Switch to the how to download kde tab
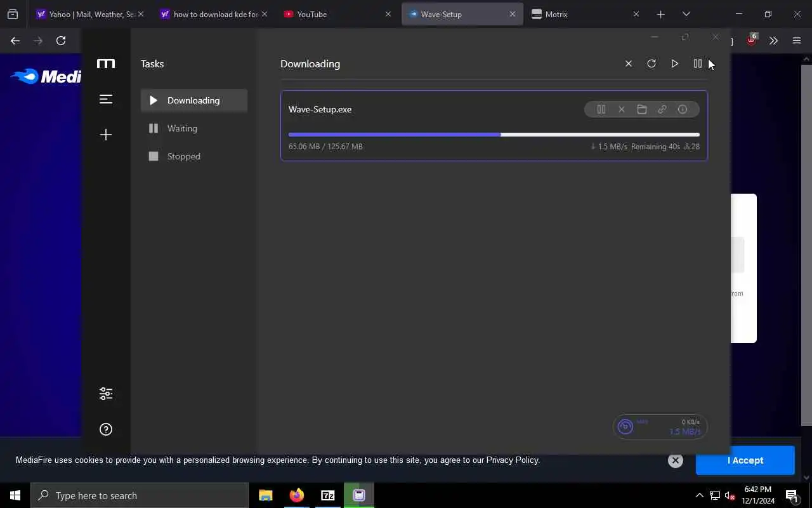The image size is (812, 508). [213, 14]
